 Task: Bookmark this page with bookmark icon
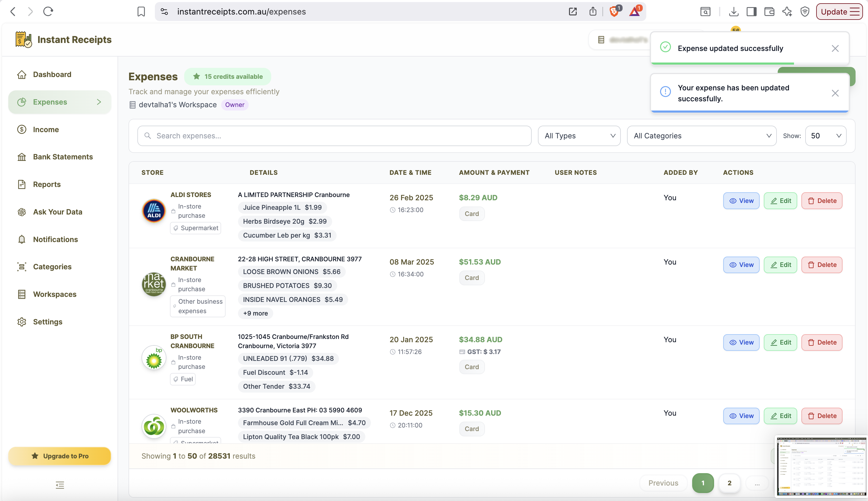141,11
